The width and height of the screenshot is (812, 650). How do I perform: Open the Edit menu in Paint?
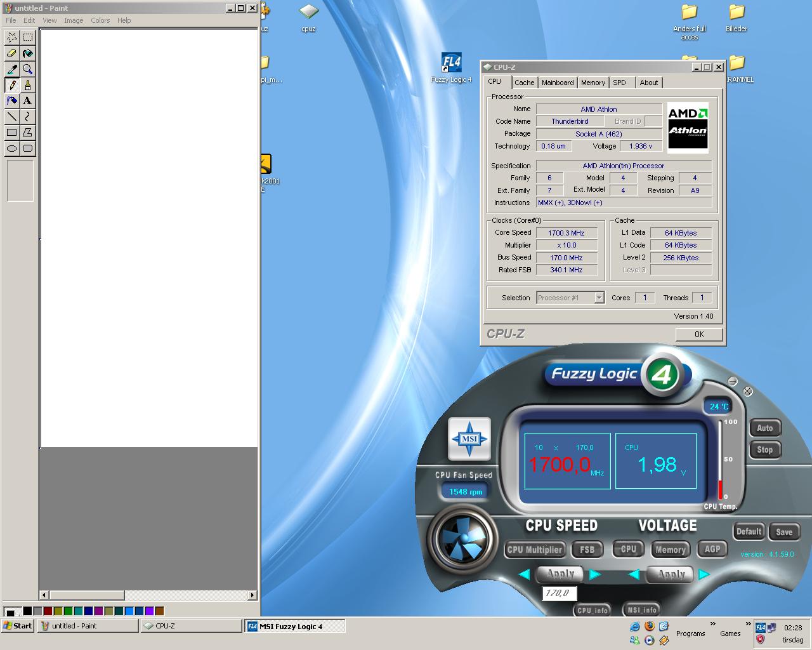(x=29, y=20)
